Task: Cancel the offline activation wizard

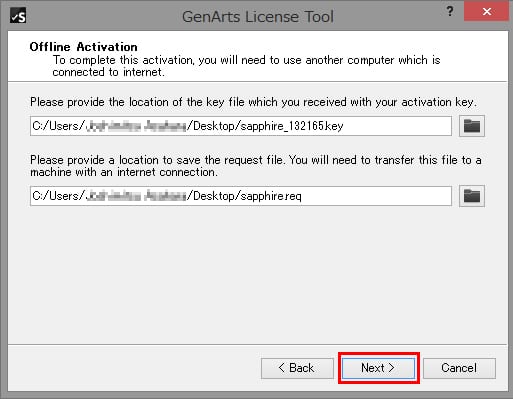Action: point(459,368)
